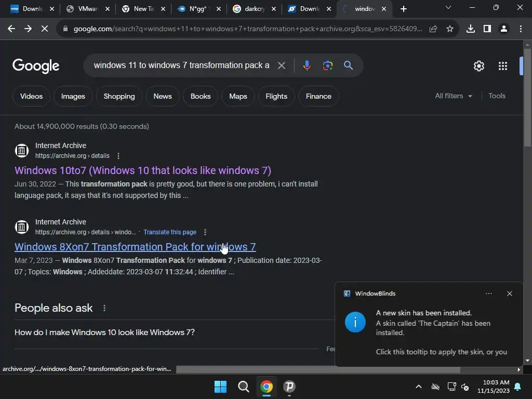
Task: Open the network tray icon
Action: (x=451, y=387)
